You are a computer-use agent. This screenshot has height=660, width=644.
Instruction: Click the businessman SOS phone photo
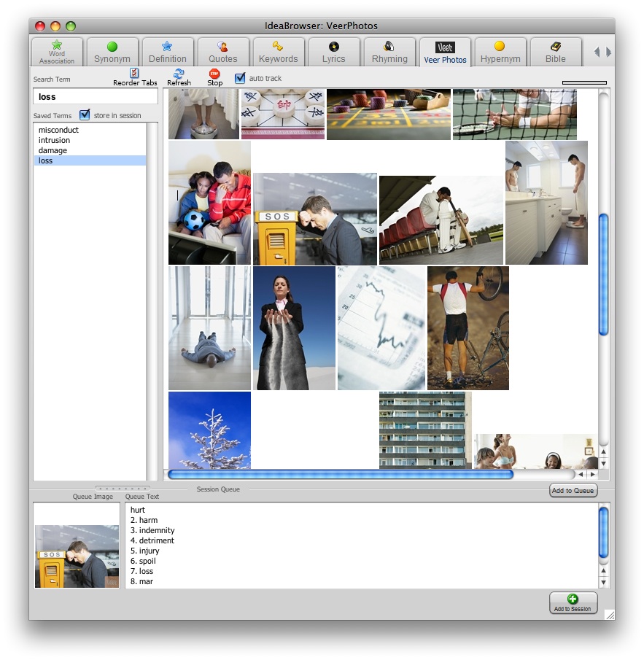point(315,219)
